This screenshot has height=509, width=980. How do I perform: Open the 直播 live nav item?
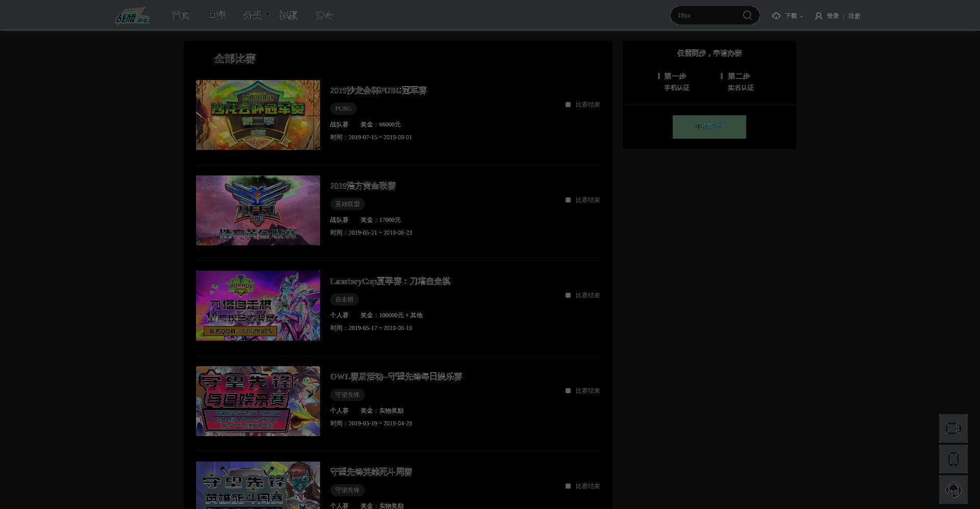point(217,15)
